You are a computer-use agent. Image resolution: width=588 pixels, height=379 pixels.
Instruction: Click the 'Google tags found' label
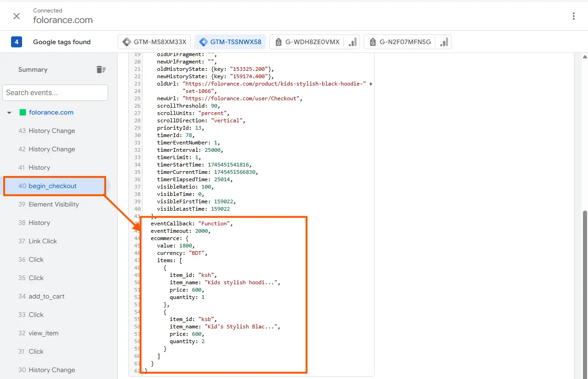[x=62, y=42]
